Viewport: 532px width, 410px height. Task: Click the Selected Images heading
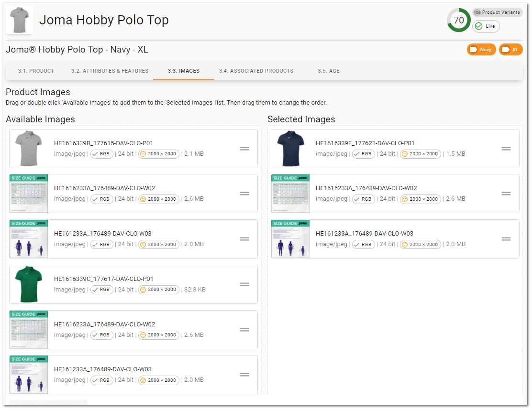pos(301,119)
